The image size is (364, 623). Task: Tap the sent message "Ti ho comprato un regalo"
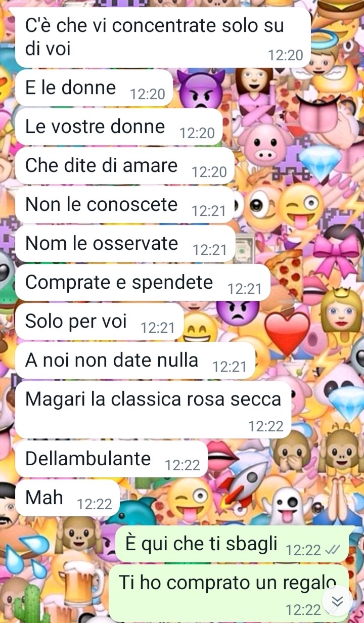click(x=229, y=593)
